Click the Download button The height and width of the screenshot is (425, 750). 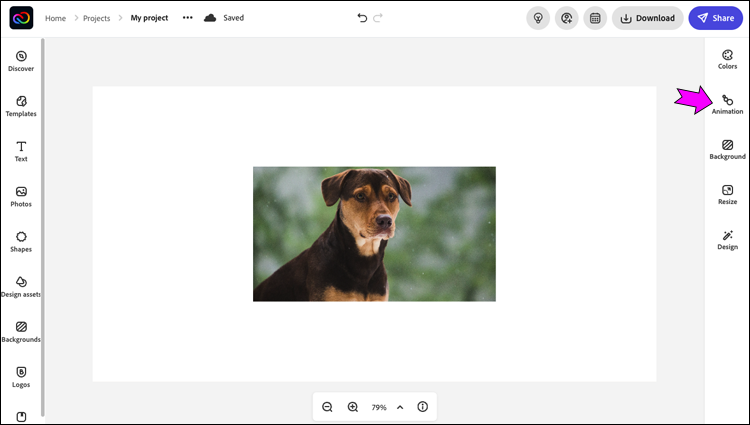pyautogui.click(x=647, y=18)
